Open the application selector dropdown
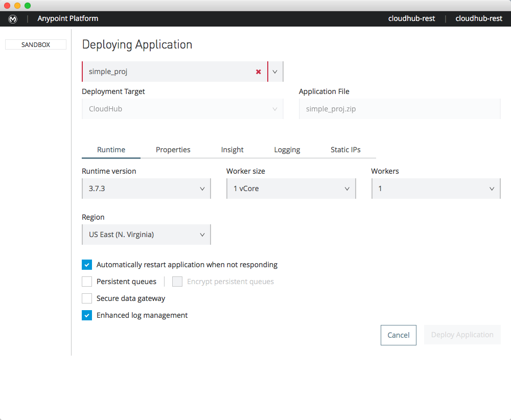 click(x=275, y=72)
